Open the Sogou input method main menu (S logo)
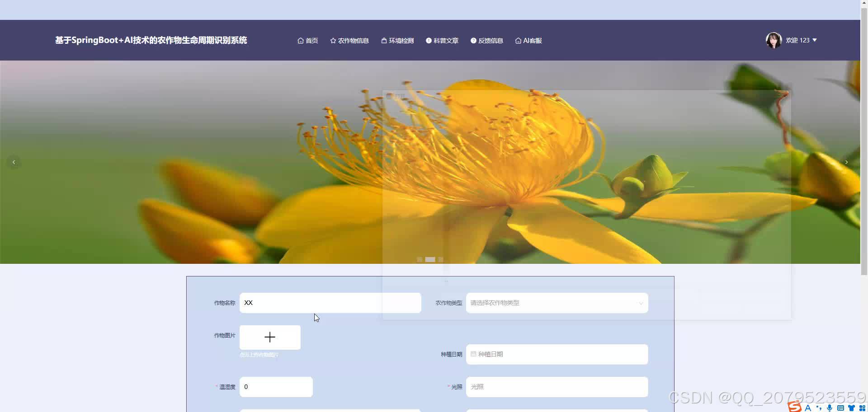 click(x=795, y=407)
